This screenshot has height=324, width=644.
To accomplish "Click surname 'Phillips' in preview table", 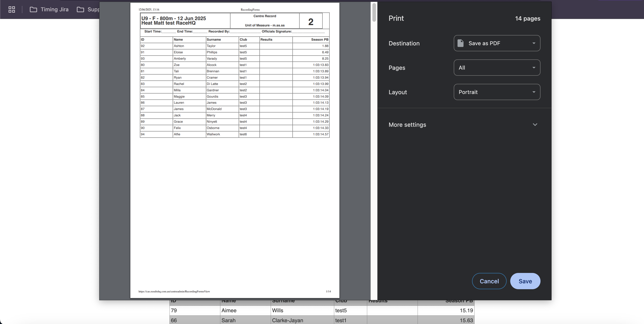I will coord(212,52).
